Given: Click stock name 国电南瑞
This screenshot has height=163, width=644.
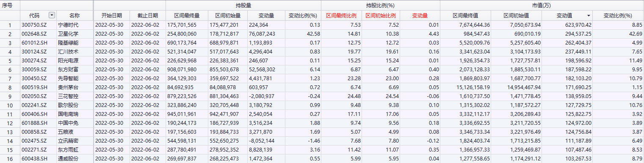Looking at the screenshot, I should pos(68,114).
